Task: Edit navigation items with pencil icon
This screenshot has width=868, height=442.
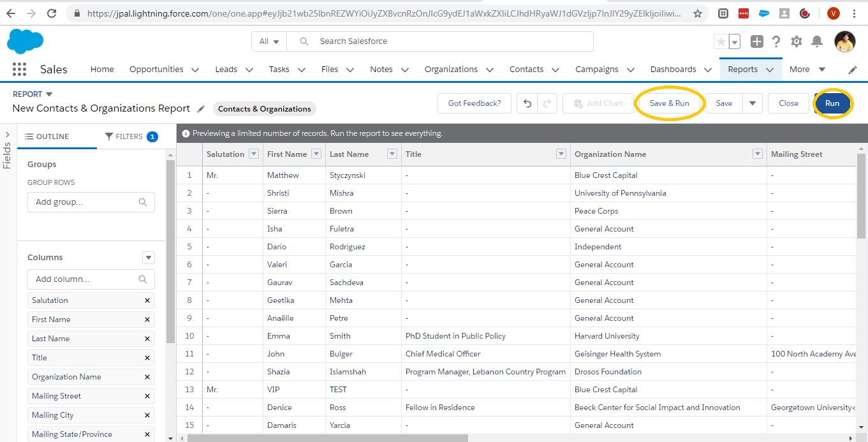Action: (x=853, y=70)
